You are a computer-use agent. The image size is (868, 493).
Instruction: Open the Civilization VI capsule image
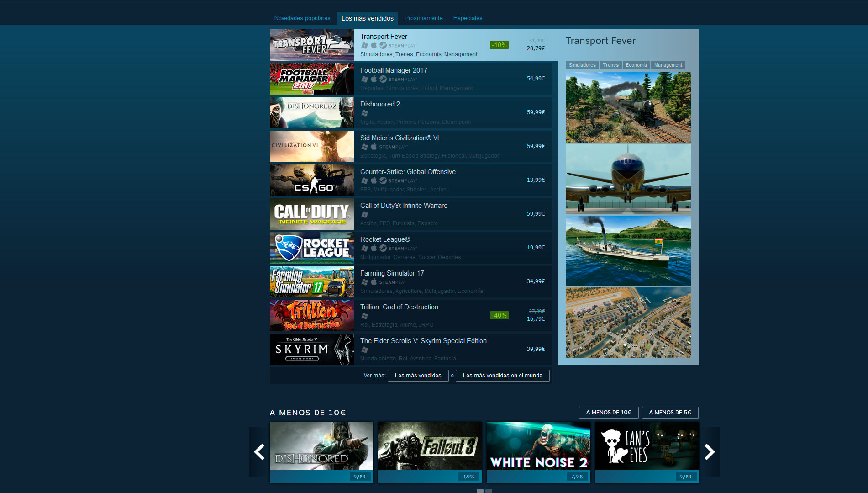click(312, 146)
